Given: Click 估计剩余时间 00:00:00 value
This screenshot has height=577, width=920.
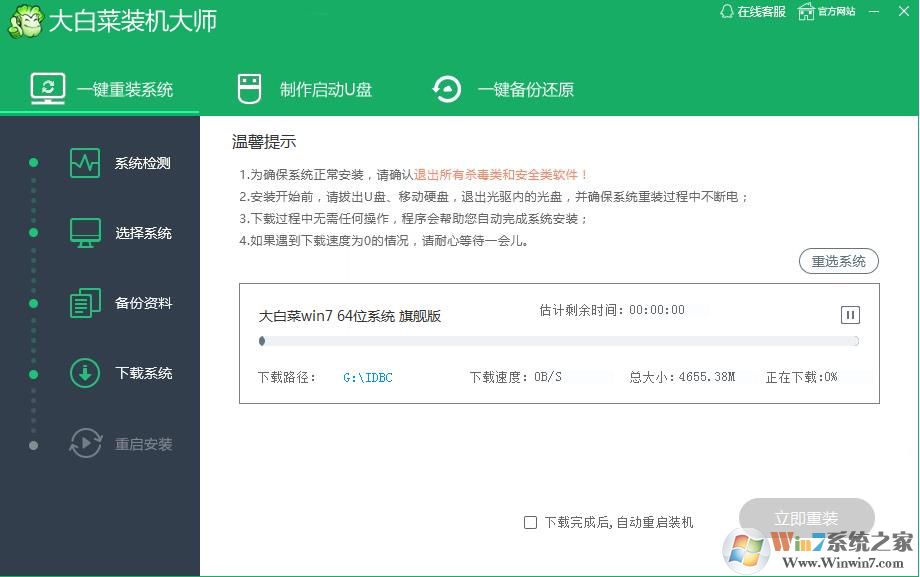Looking at the screenshot, I should tap(657, 310).
